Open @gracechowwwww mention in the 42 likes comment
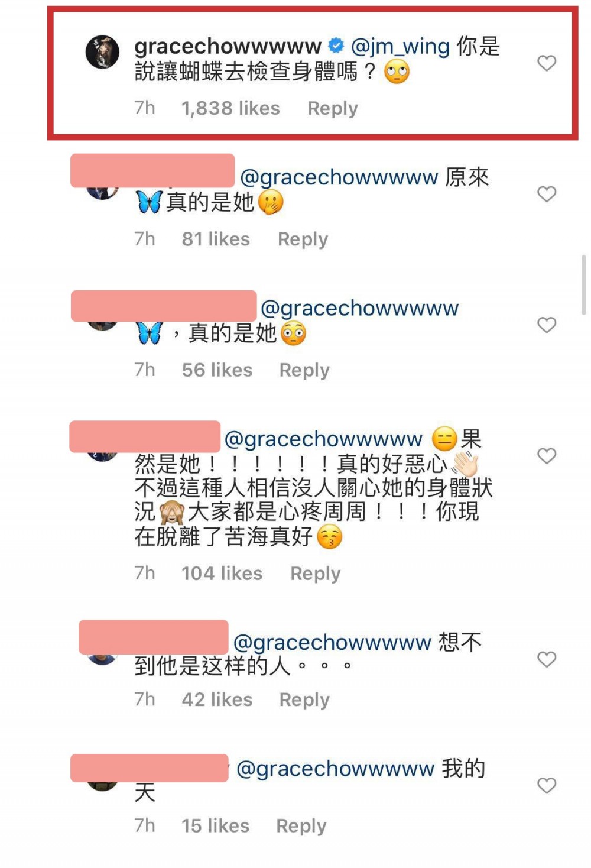This screenshot has width=591, height=868. tap(333, 643)
